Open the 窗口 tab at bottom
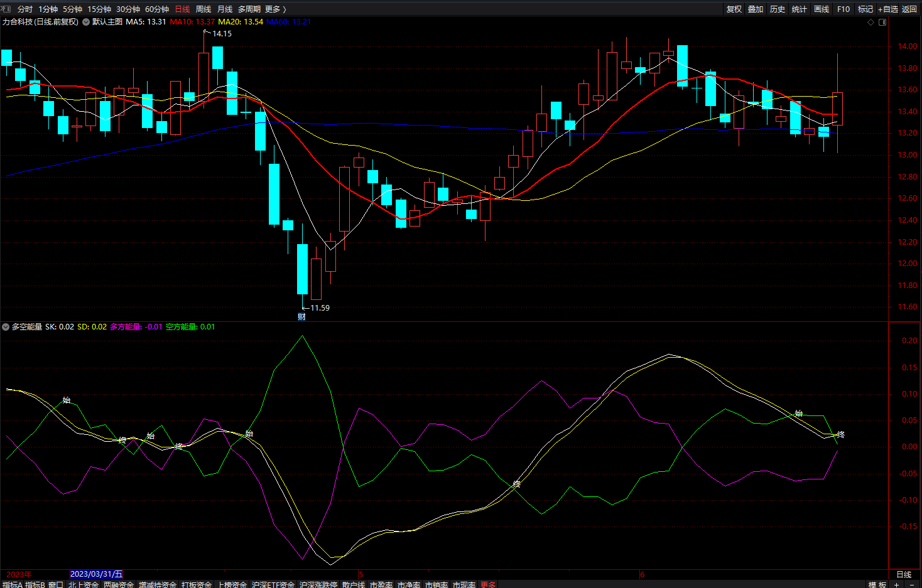Image resolution: width=922 pixels, height=588 pixels. [56, 584]
